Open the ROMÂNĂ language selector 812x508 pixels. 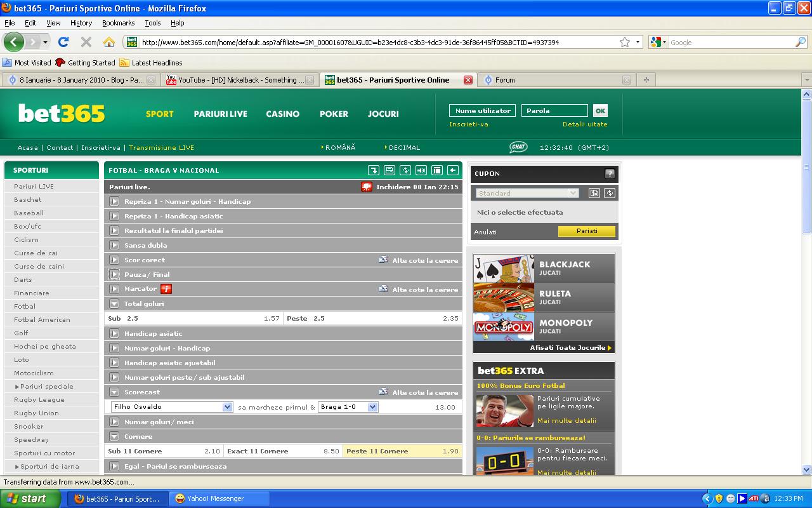(x=339, y=147)
